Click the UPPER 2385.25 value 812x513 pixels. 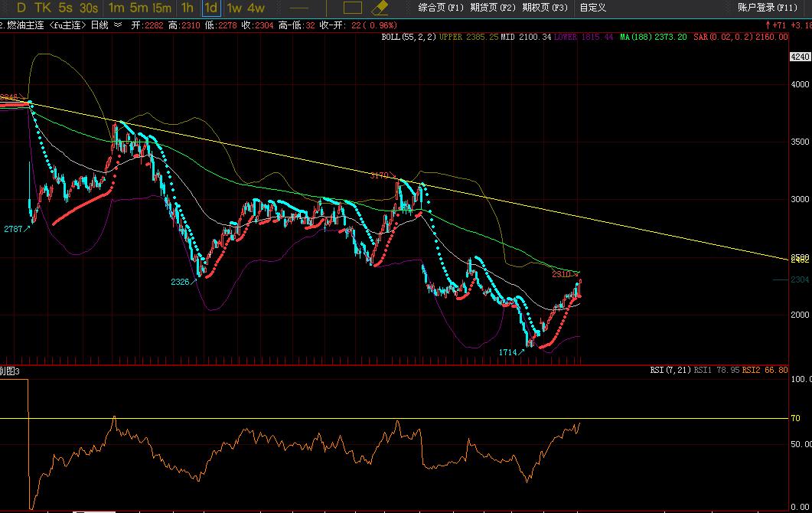[x=468, y=37]
